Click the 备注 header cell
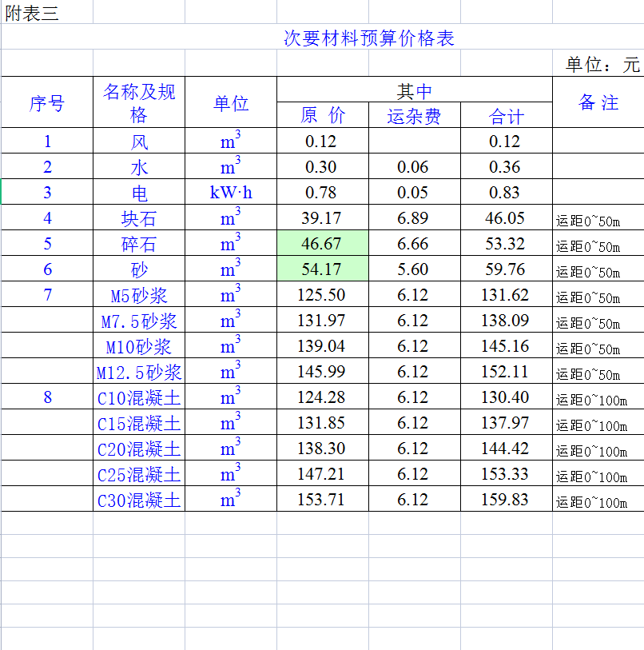The width and height of the screenshot is (644, 650). coord(598,102)
